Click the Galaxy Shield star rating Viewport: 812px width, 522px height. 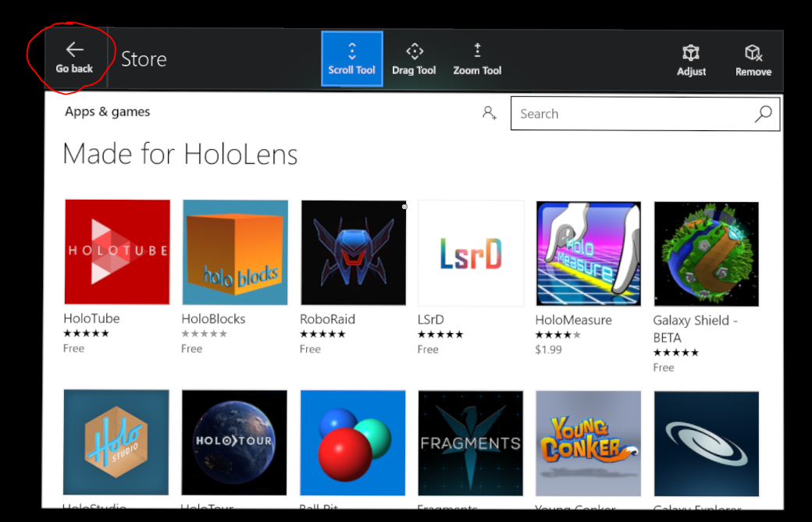coord(676,353)
